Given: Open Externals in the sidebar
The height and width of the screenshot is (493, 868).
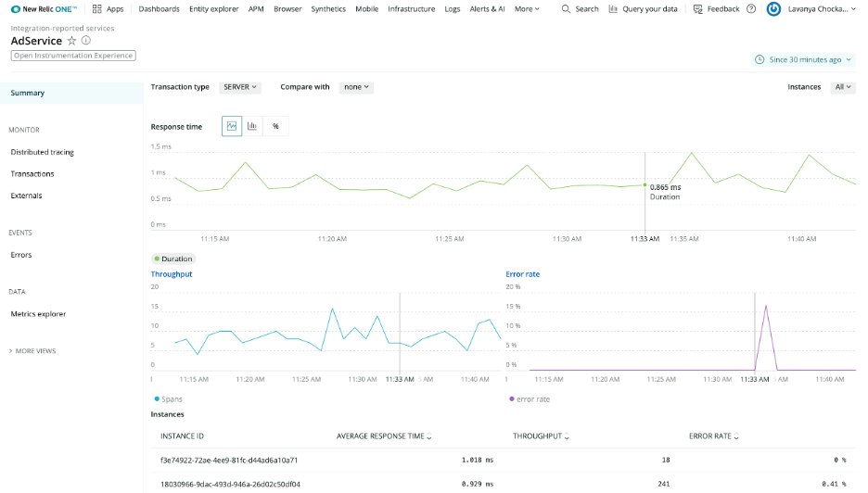Looking at the screenshot, I should (26, 196).
